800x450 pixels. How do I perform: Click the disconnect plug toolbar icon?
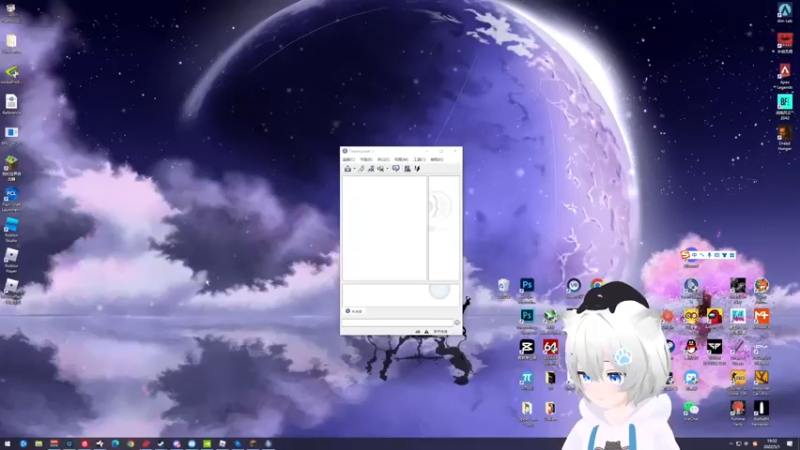(x=361, y=169)
